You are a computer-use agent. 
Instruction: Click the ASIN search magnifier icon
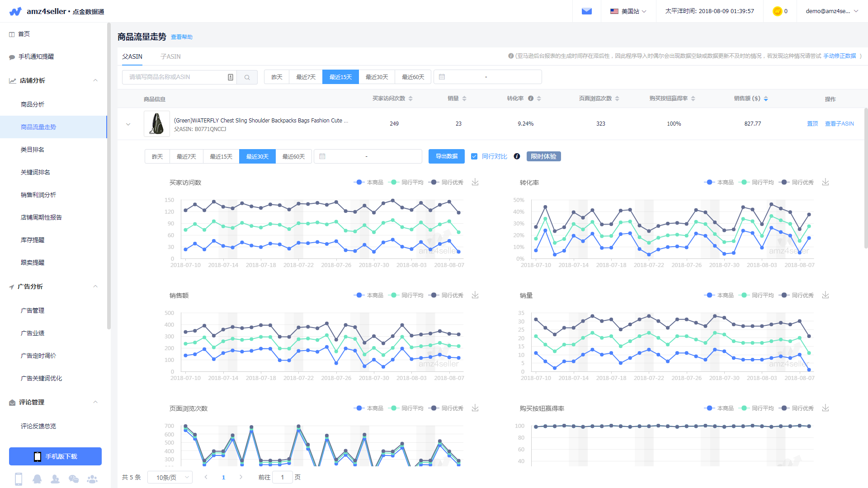click(247, 77)
